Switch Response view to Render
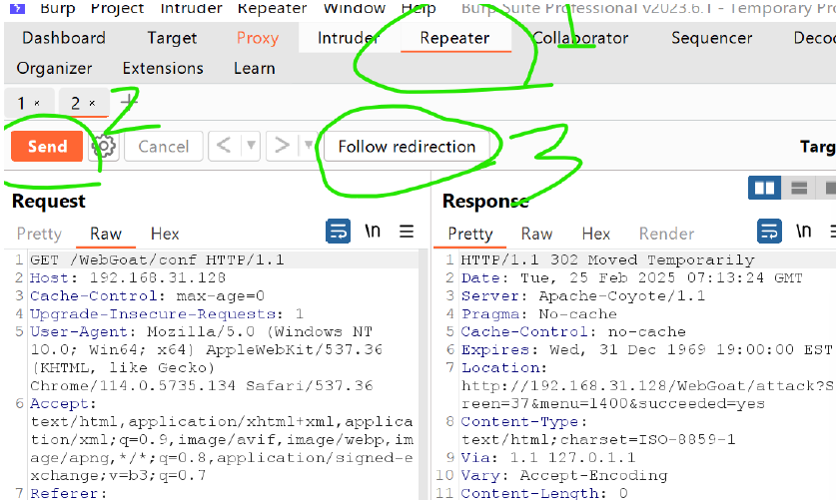This screenshot has width=840, height=504. pyautogui.click(x=666, y=234)
